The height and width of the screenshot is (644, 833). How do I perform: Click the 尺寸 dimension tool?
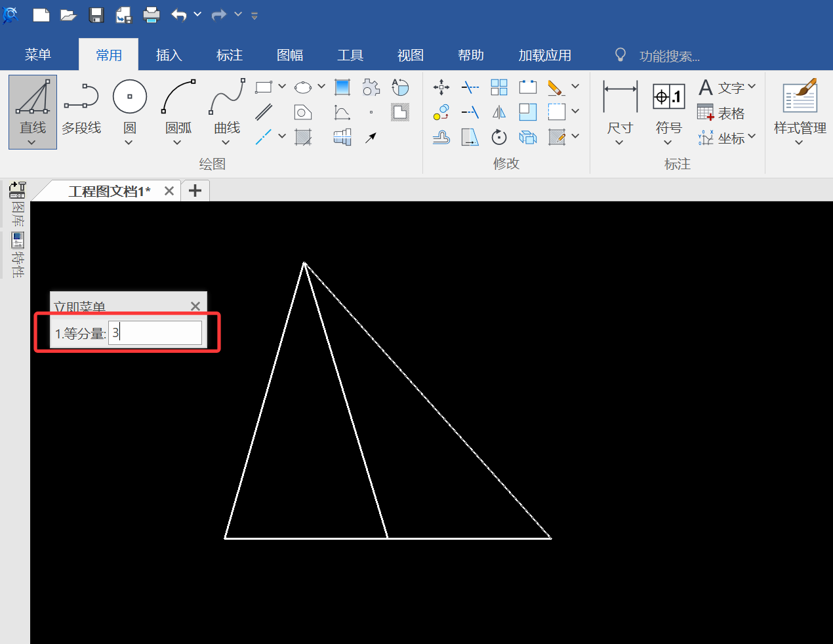(620, 108)
